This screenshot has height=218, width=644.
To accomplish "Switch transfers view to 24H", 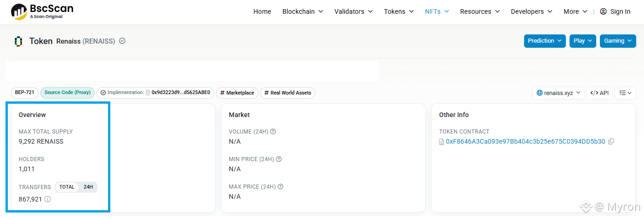I will [88, 187].
